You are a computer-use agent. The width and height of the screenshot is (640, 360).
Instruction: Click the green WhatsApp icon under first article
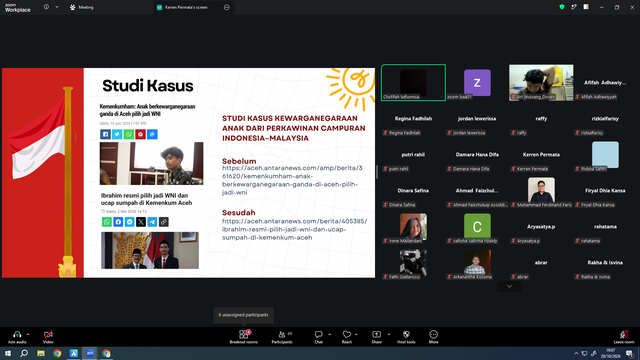(x=129, y=134)
